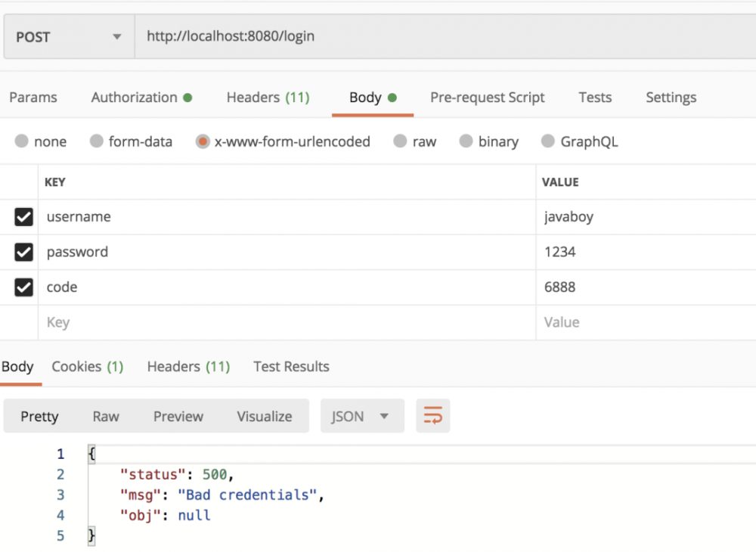Open the POST method dropdown
Image resolution: width=756 pixels, height=552 pixels.
pos(68,36)
